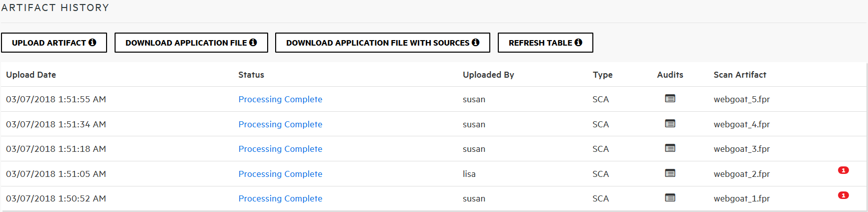Click info icon on Refresh Table button

tap(578, 43)
